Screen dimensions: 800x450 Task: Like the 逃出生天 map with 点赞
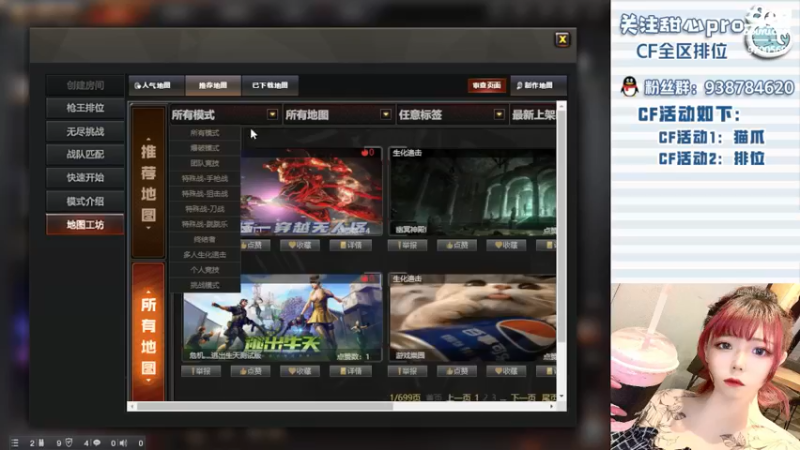tap(251, 371)
